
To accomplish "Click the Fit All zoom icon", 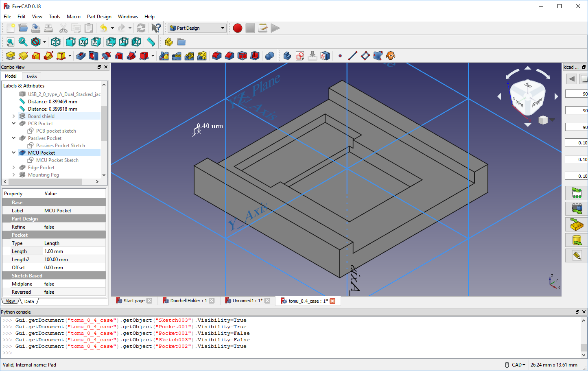I will (10, 42).
